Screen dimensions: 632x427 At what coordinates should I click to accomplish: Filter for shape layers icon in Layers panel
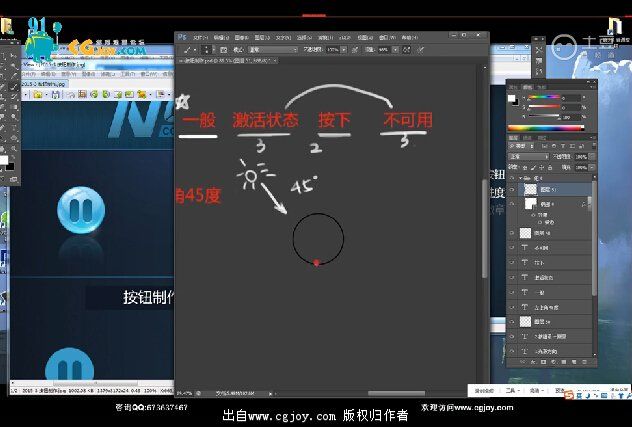572,146
